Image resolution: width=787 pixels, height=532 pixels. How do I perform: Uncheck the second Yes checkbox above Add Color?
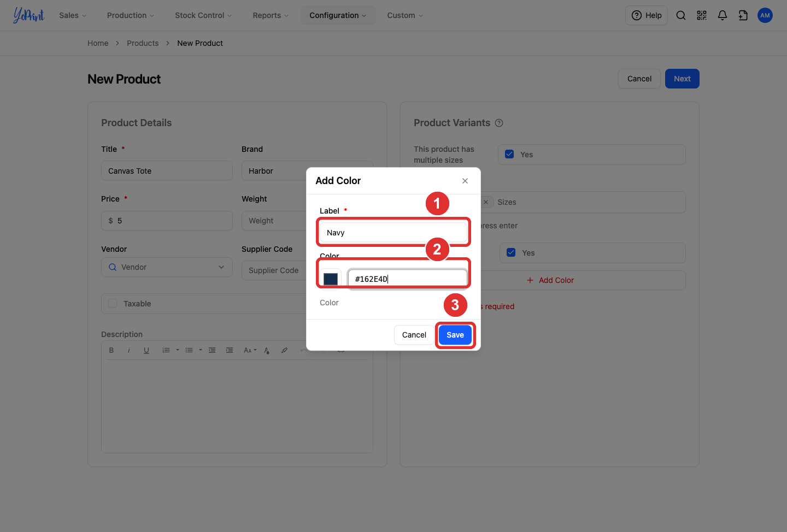(511, 252)
